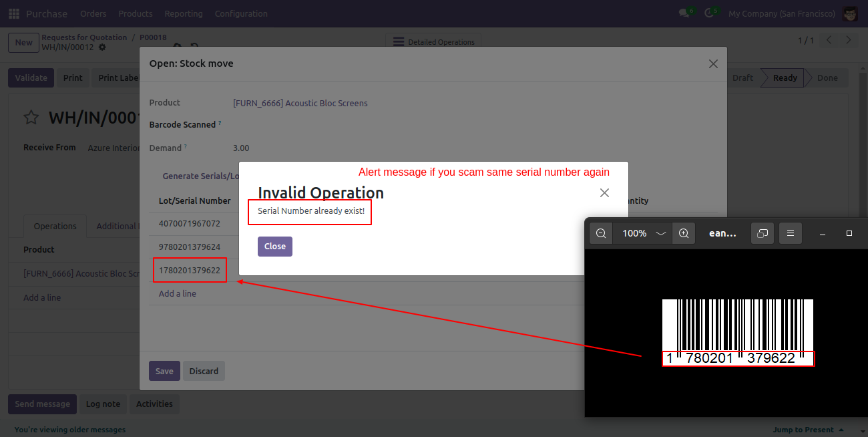Screen dimensions: 868x437
Task: Open company selector My Company (San Francisco)
Action: (782, 13)
